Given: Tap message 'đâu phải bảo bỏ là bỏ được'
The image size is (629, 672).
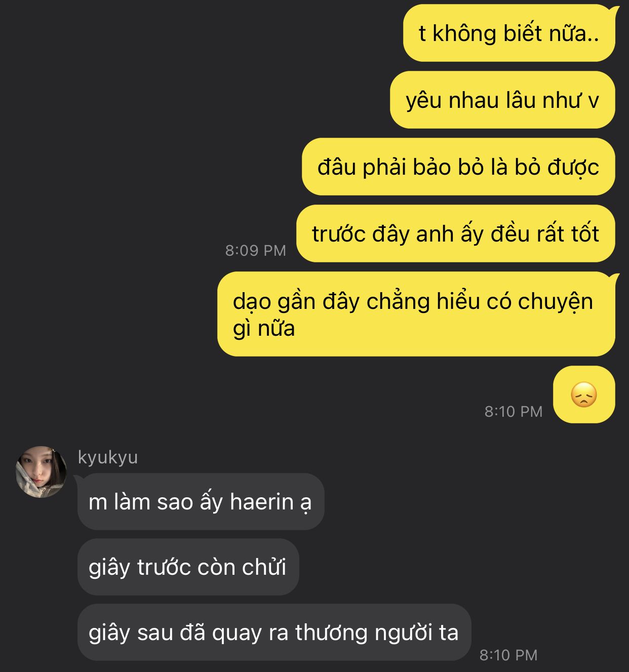Looking at the screenshot, I should click(458, 167).
